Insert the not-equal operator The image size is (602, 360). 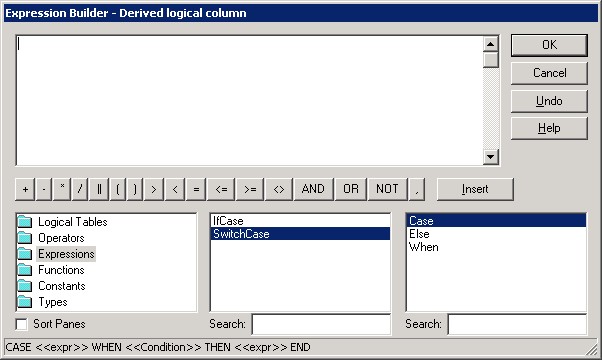pos(279,189)
